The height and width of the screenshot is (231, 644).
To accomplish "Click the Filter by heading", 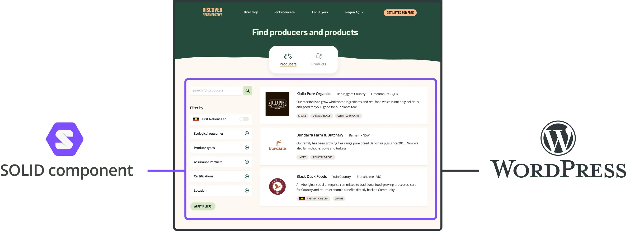I will click(x=196, y=108).
